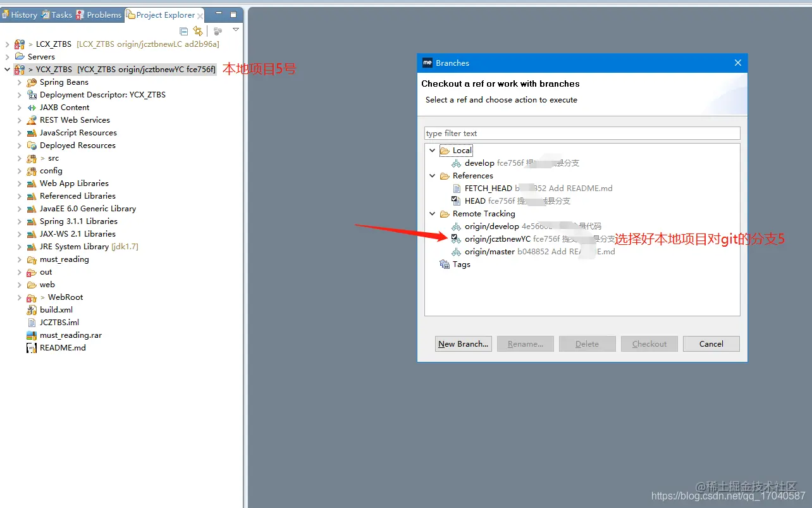This screenshot has height=508, width=812.
Task: Cancel the Branches dialog
Action: [x=711, y=344]
